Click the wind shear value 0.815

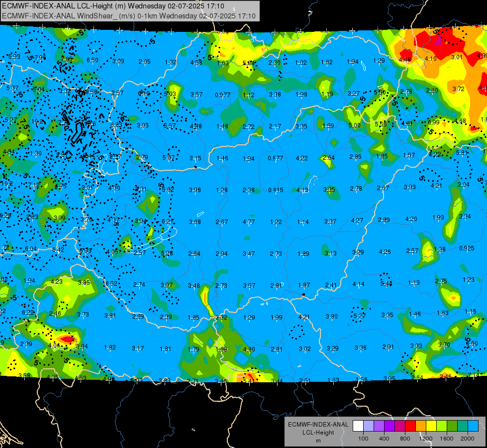(276, 190)
